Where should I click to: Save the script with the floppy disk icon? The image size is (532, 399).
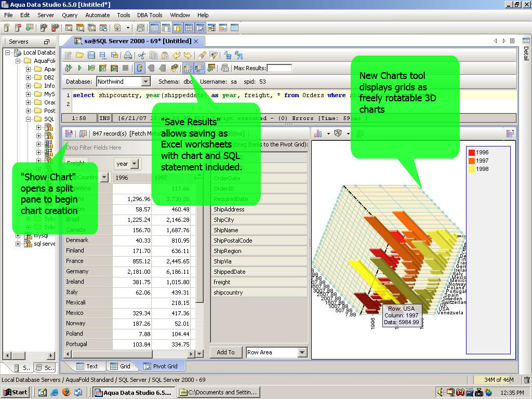point(91,55)
